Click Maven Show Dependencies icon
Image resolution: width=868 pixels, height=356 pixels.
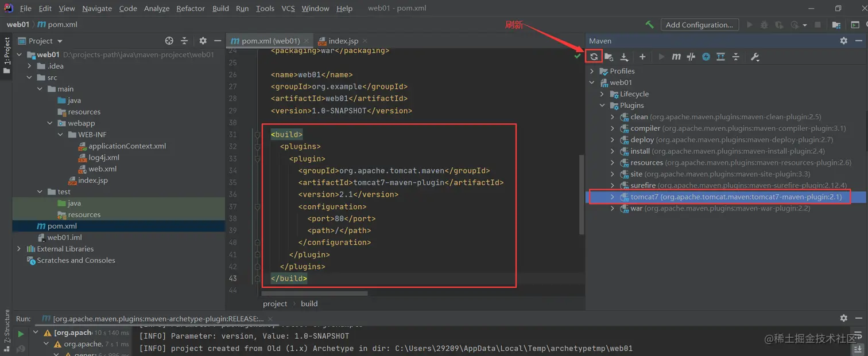click(x=721, y=57)
